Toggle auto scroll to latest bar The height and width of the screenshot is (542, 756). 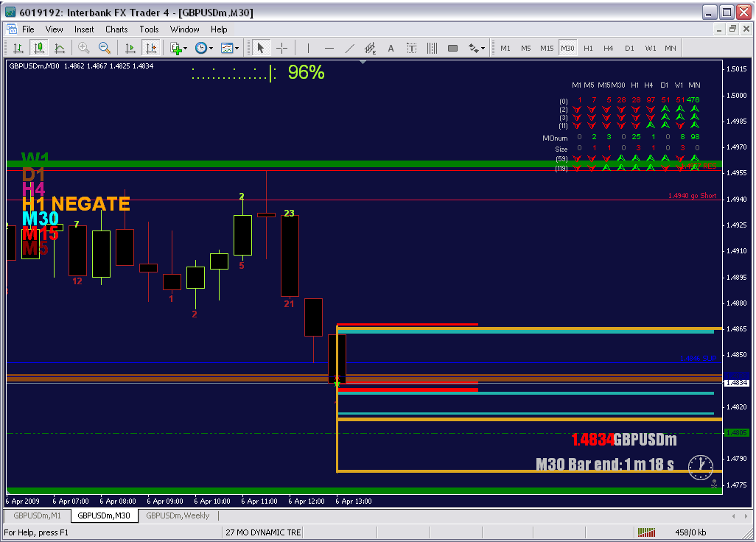pos(130,48)
